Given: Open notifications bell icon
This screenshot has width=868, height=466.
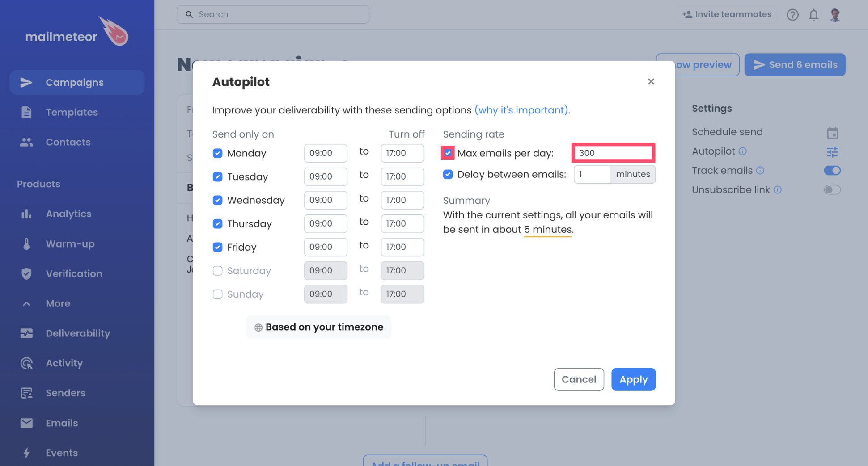Looking at the screenshot, I should pos(813,15).
